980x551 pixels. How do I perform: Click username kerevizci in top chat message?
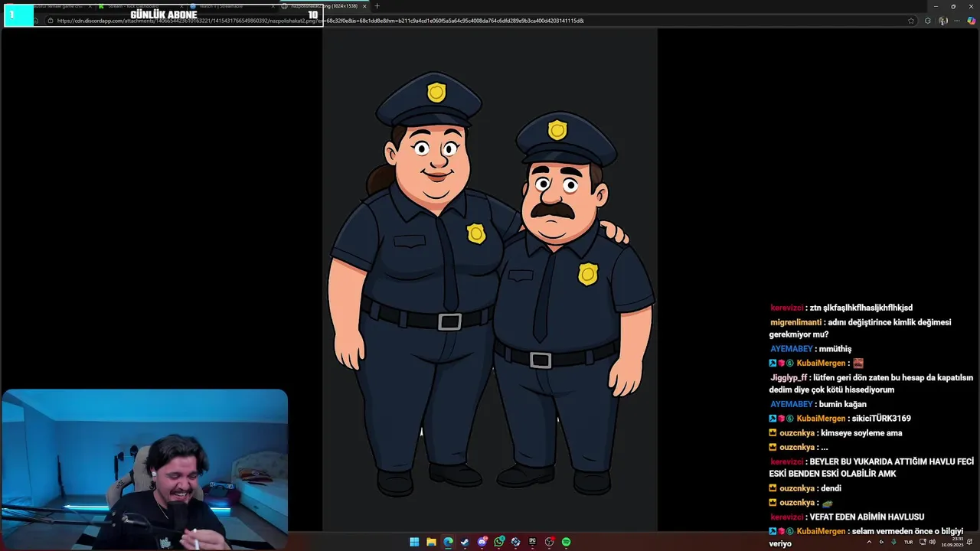click(787, 308)
